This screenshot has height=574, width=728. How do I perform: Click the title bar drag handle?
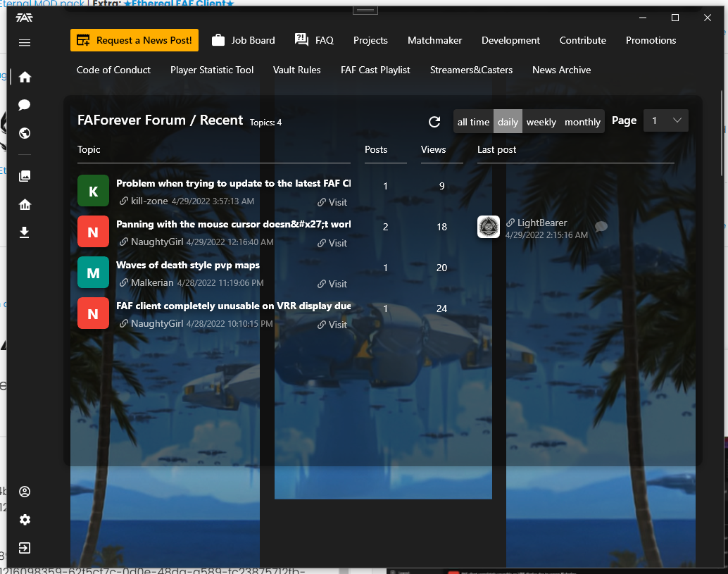coord(365,11)
